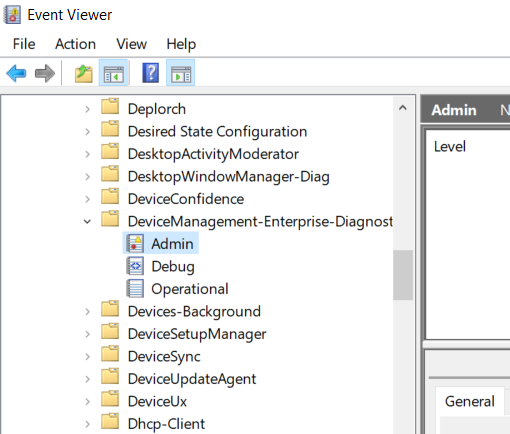Image resolution: width=510 pixels, height=434 pixels.
Task: Select DeviceSetupManager in the tree
Action: tap(197, 334)
